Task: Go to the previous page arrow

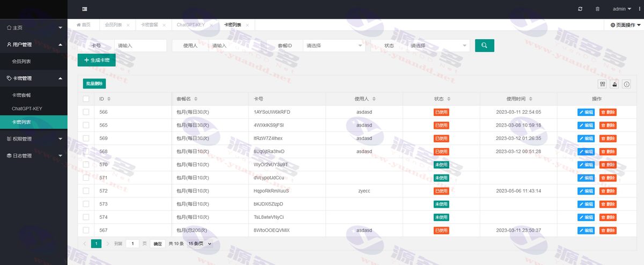Action: (85, 244)
